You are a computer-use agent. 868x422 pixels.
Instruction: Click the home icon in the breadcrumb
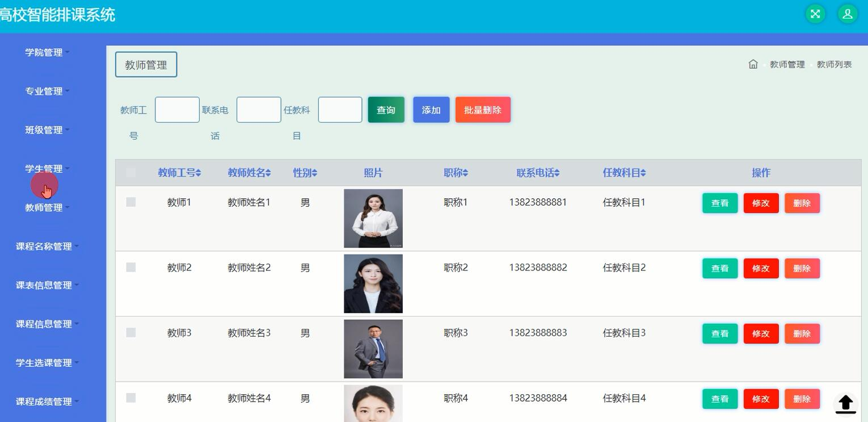(x=753, y=64)
